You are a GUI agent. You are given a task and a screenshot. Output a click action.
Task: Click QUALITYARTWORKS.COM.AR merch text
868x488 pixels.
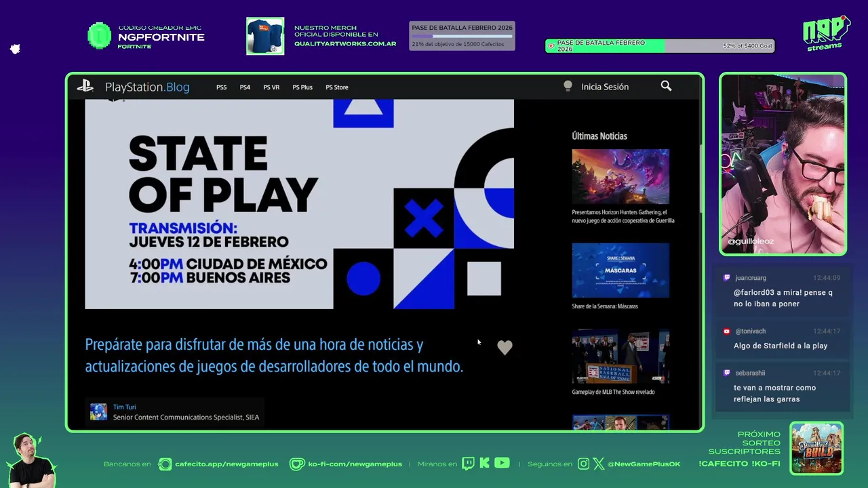pos(345,44)
